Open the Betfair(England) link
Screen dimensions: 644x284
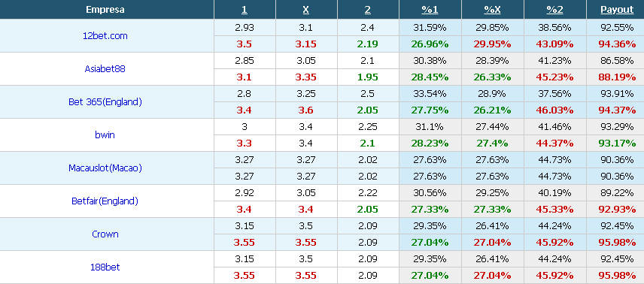[105, 201]
